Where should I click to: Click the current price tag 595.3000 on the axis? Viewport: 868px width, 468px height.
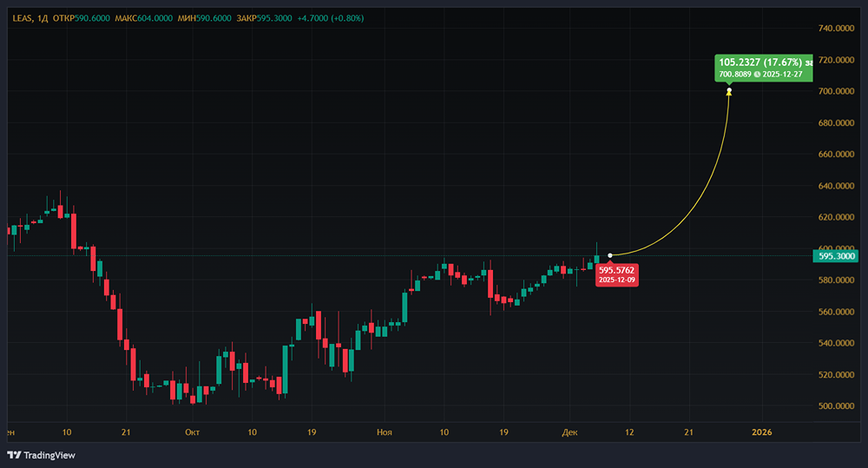click(x=839, y=255)
